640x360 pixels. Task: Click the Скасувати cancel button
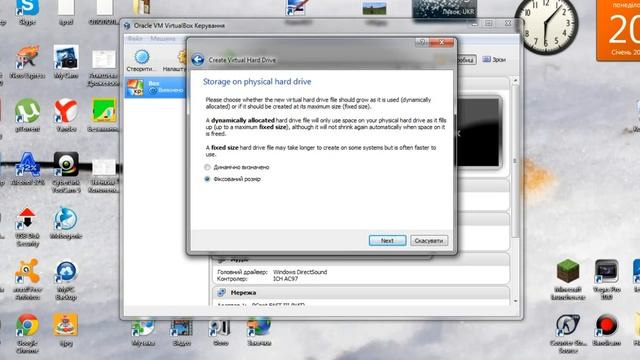(429, 240)
